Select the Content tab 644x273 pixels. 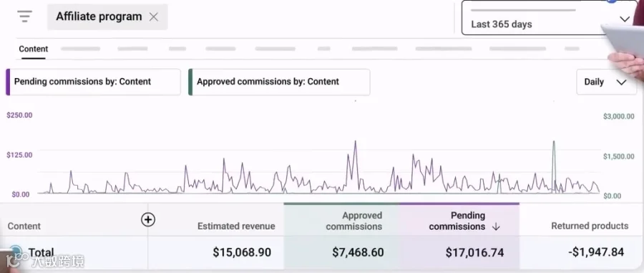(33, 49)
